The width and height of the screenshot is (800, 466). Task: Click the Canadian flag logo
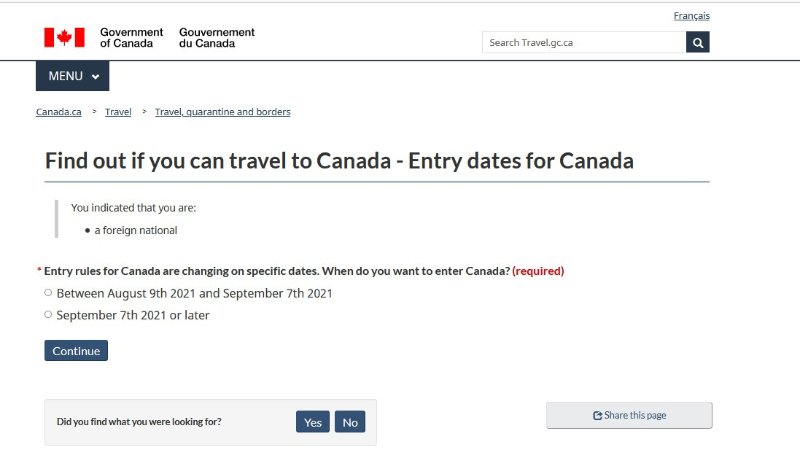coord(64,37)
